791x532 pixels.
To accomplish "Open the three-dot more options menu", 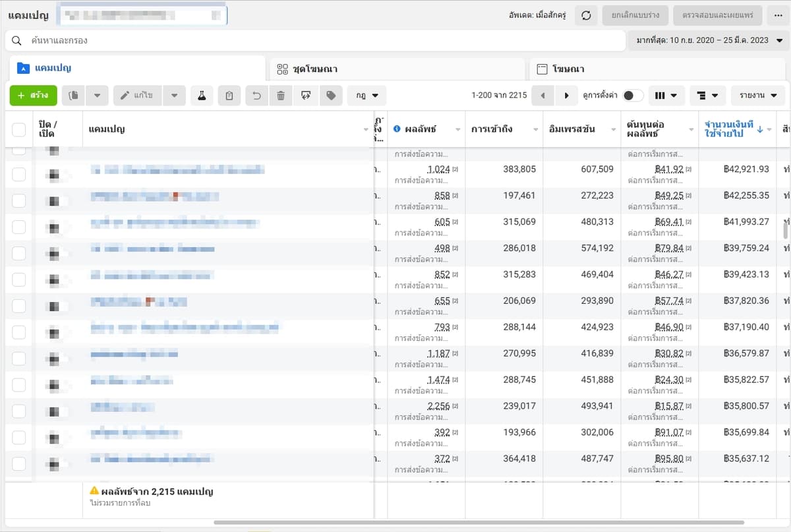I will [x=778, y=15].
